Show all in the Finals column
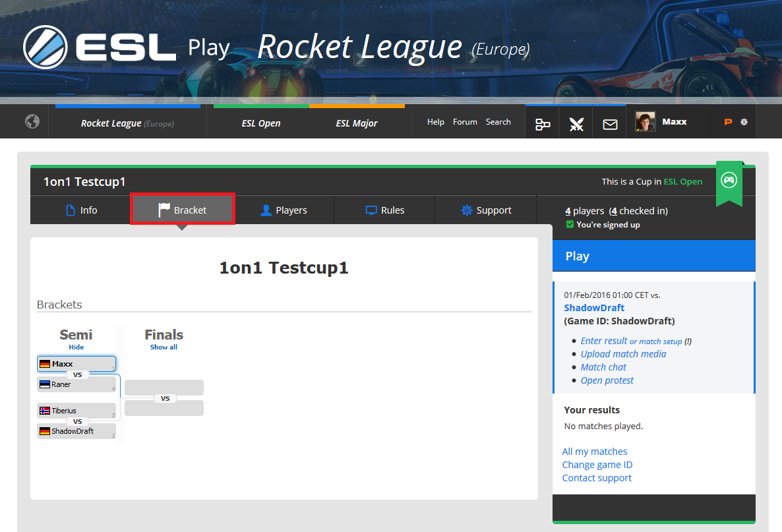 [164, 347]
